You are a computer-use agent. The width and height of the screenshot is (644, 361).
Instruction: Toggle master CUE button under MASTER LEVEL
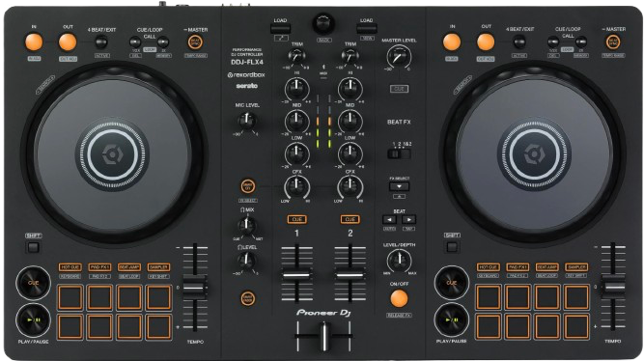pyautogui.click(x=399, y=89)
